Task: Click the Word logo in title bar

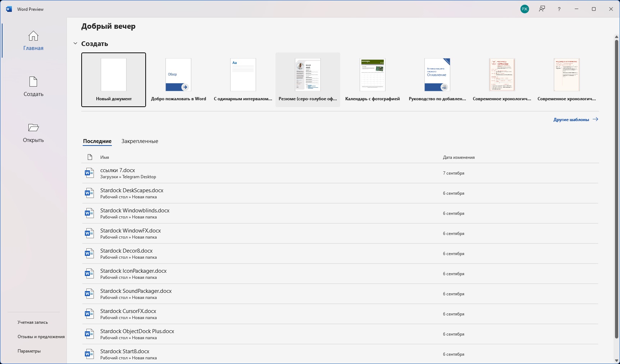Action: coord(9,9)
